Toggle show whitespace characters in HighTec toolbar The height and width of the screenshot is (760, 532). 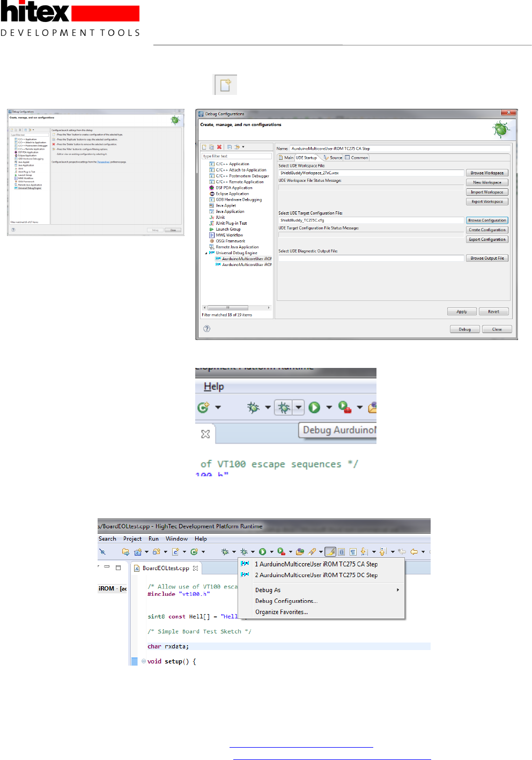click(x=353, y=551)
